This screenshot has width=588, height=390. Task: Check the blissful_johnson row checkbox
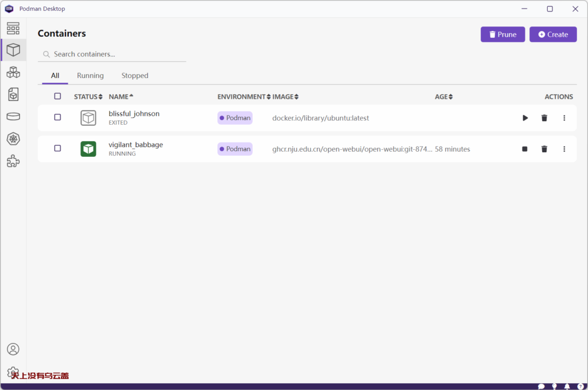pyautogui.click(x=57, y=117)
